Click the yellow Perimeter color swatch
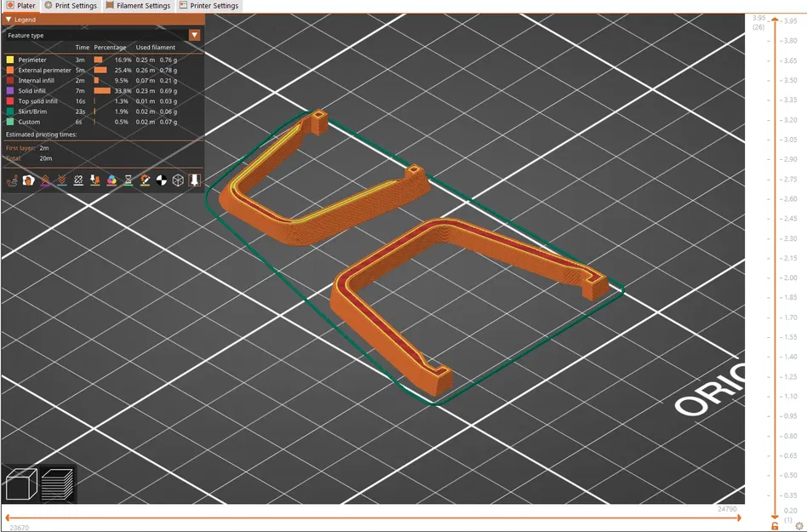The width and height of the screenshot is (807, 532). pyautogui.click(x=9, y=60)
